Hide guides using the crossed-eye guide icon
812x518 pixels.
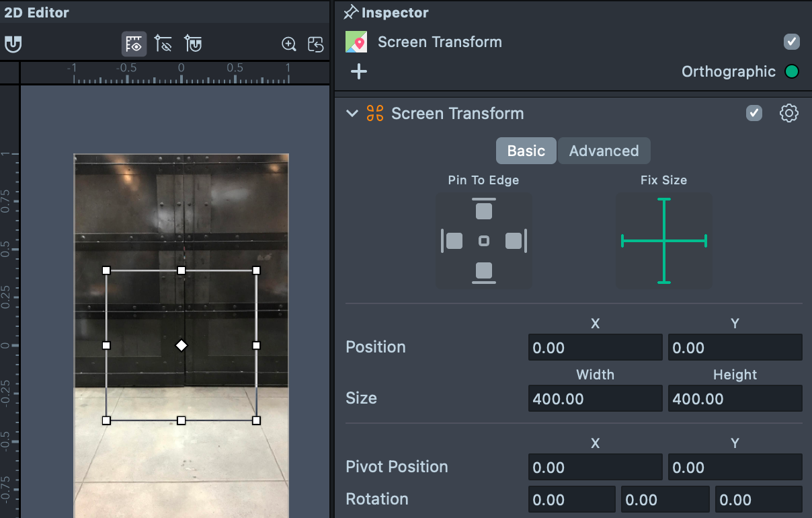click(x=163, y=44)
